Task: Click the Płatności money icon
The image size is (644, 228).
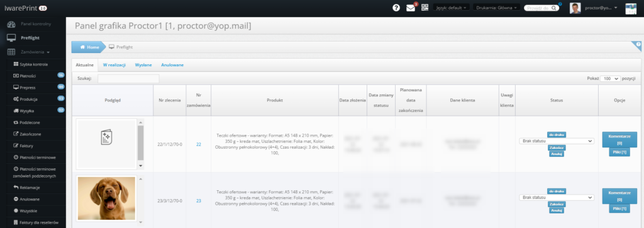Action: click(x=16, y=76)
